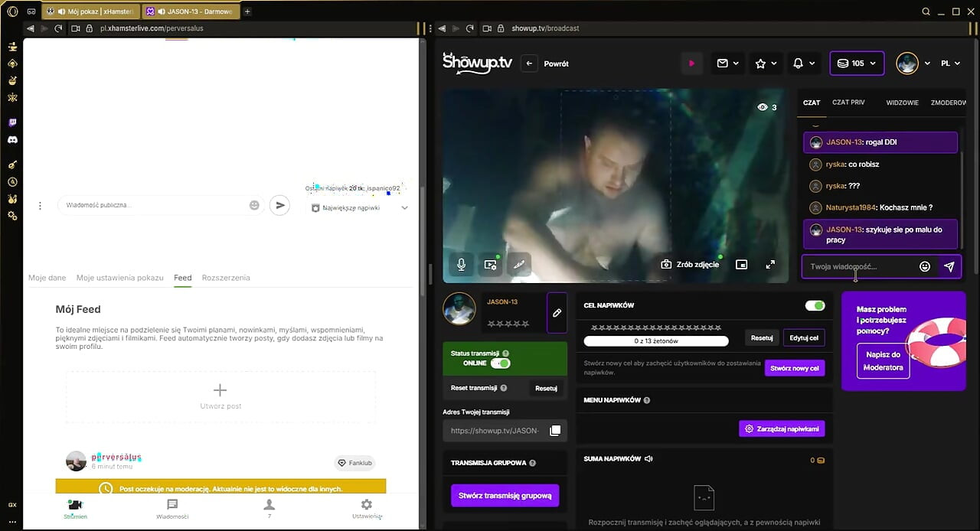Click the Zrób zdjęcie button

690,264
